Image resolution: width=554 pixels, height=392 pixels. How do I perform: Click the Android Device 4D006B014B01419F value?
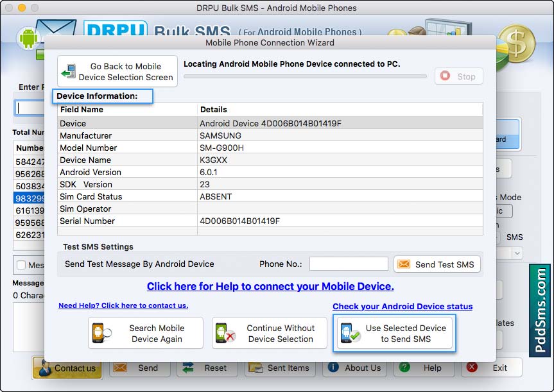click(271, 123)
